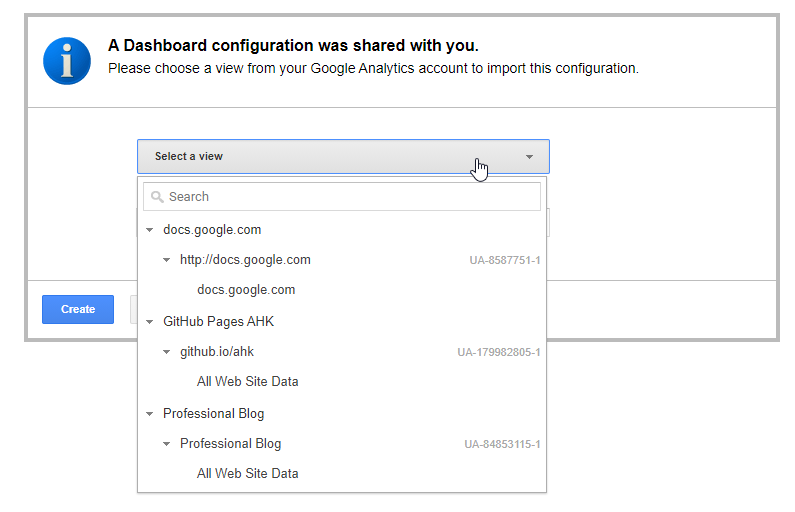The image size is (795, 512).
Task: Click the dropdown arrow of Select a view
Action: coord(529,157)
